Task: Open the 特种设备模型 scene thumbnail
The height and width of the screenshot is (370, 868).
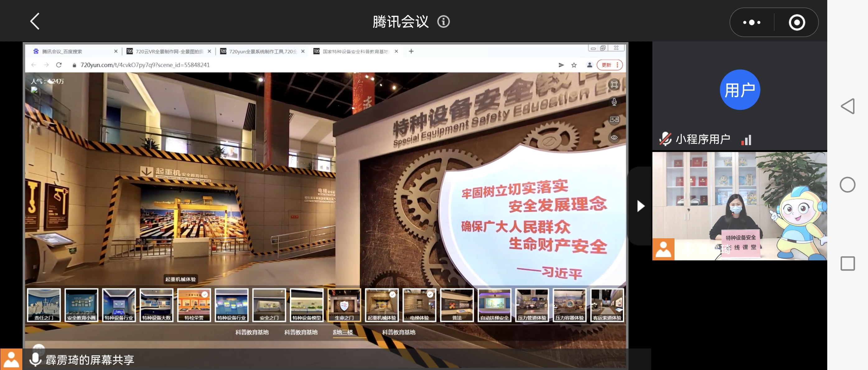Action: coord(307,305)
